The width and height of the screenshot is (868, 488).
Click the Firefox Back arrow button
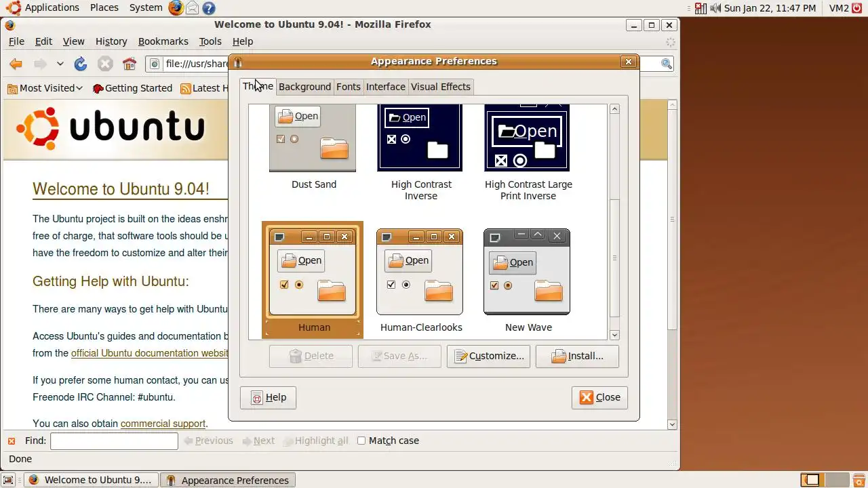16,64
